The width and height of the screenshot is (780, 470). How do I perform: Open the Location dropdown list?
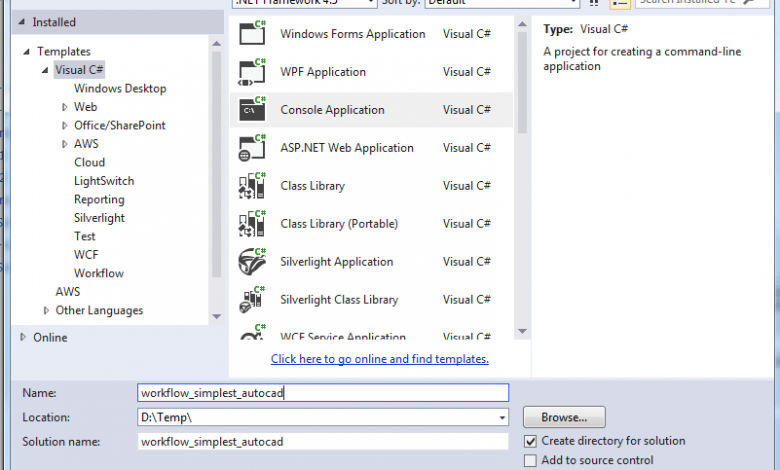502,417
